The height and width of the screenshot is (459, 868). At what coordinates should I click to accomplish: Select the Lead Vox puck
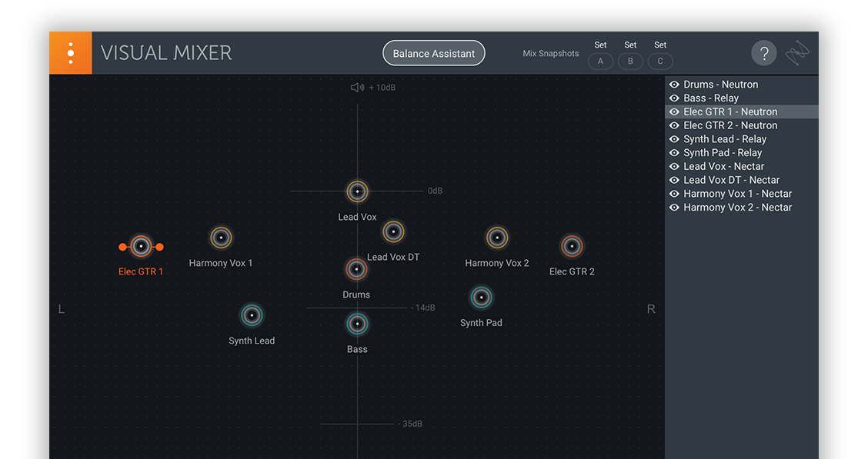coord(357,191)
